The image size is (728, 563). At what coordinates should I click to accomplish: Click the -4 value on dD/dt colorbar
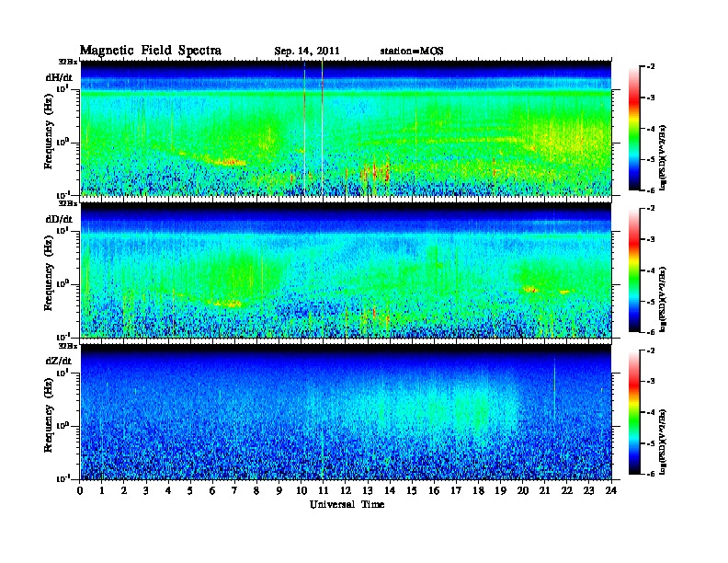click(651, 270)
